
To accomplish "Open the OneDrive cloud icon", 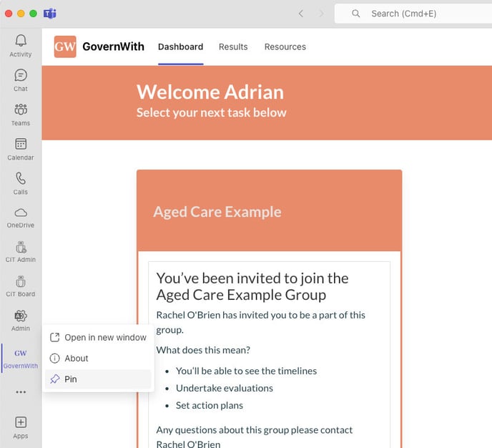I will (x=21, y=213).
